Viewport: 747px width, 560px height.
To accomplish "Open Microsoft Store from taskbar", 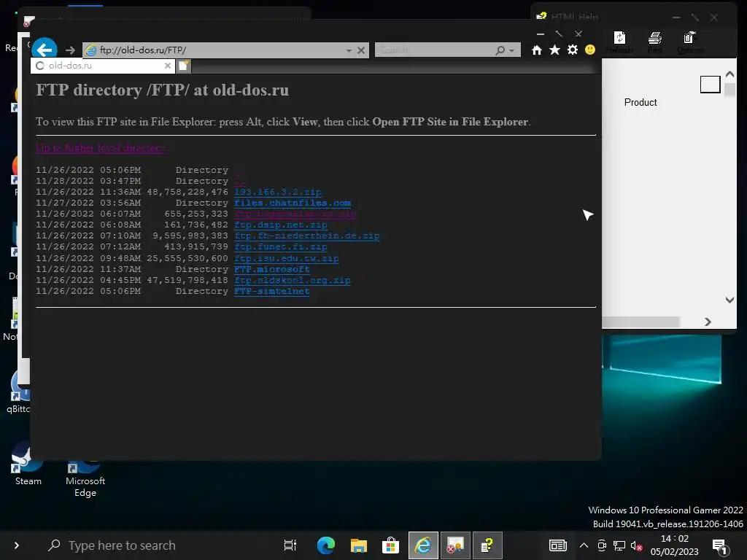I will (x=390, y=545).
